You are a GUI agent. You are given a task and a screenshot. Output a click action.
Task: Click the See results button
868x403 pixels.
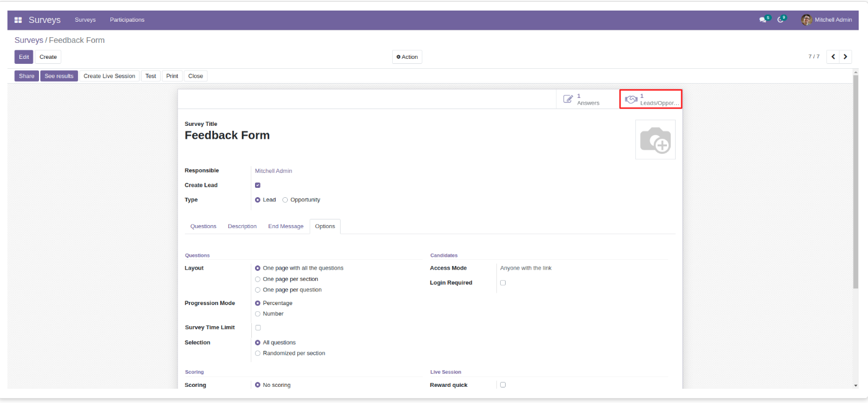pos(59,76)
